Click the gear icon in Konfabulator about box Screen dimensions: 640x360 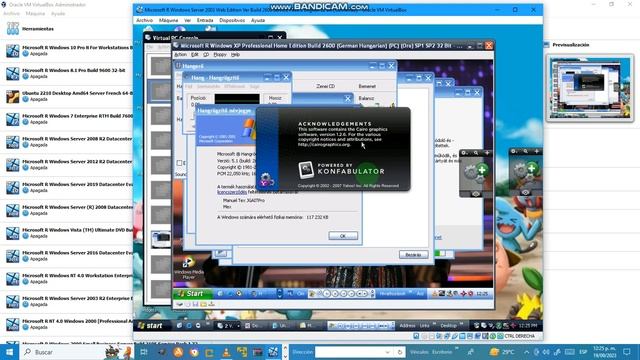[x=267, y=179]
